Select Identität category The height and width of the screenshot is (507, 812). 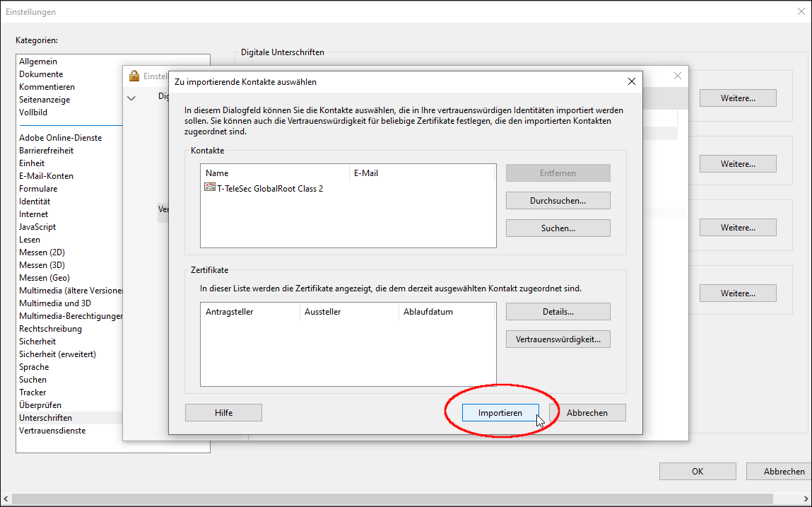tap(35, 201)
